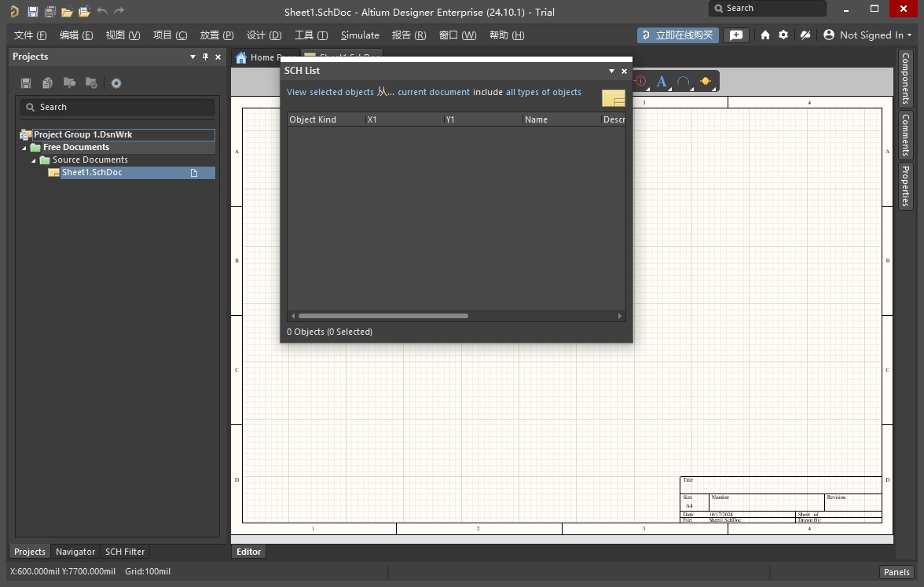Open system preferences gear in the top right

point(783,35)
